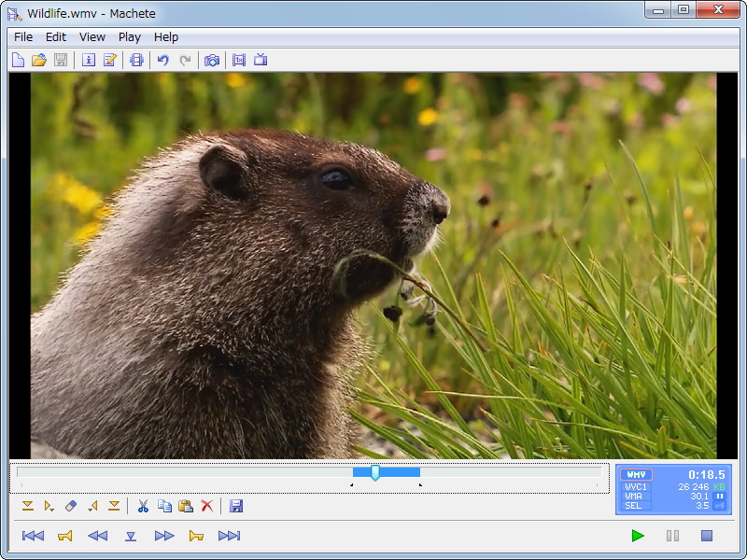Save the selection as a new file
This screenshot has width=747, height=560.
point(237,507)
